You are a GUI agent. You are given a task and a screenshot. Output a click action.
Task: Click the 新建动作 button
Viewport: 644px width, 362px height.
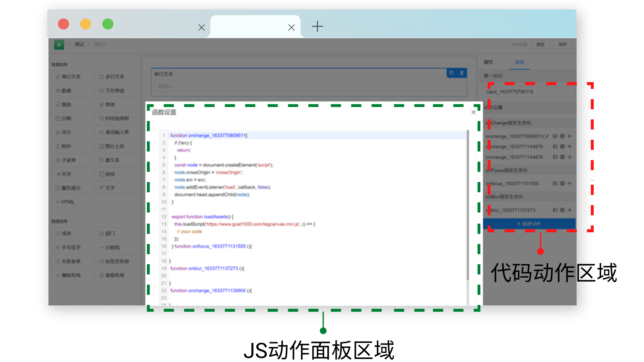pos(529,224)
